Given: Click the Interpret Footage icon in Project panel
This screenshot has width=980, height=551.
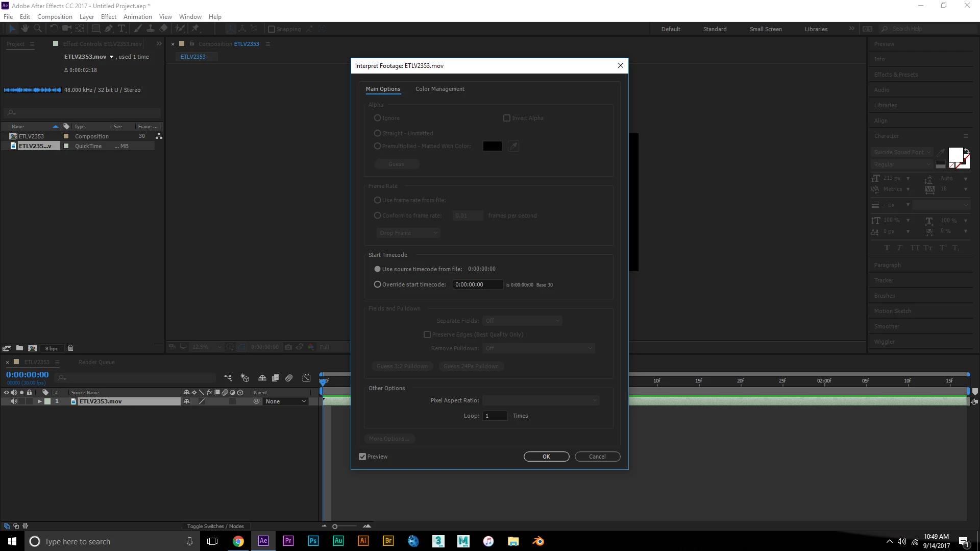Looking at the screenshot, I should pyautogui.click(x=7, y=348).
